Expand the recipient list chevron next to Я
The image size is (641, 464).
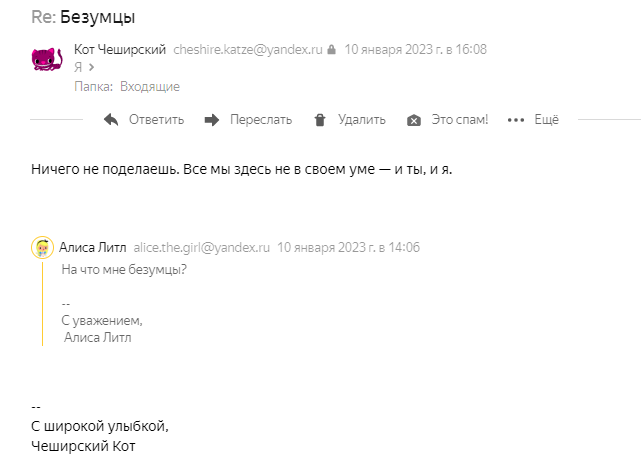click(x=91, y=68)
